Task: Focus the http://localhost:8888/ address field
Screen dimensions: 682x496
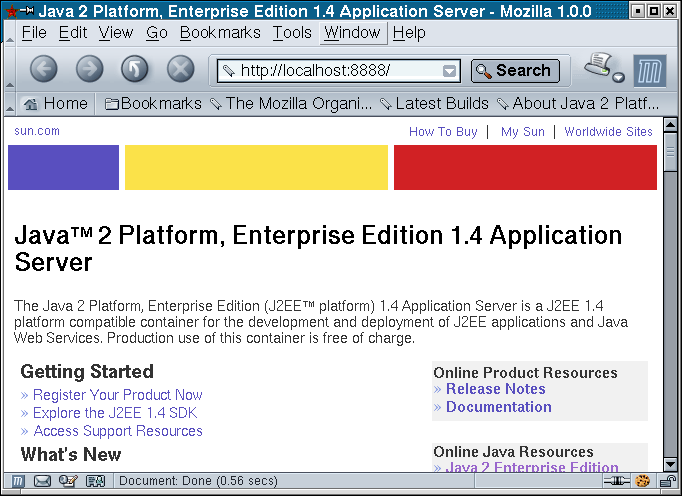Action: tap(338, 70)
